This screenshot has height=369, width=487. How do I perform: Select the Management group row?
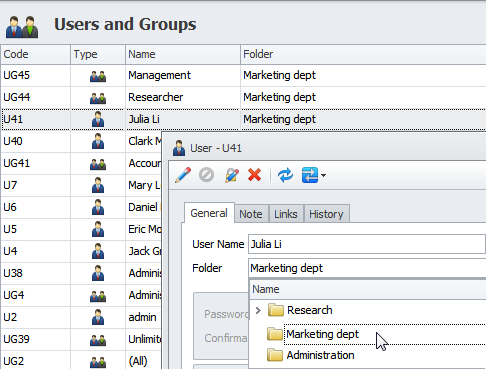coord(243,75)
